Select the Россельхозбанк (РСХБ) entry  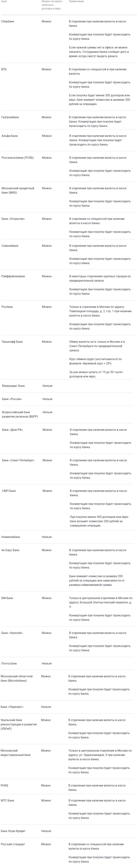(x=17, y=158)
